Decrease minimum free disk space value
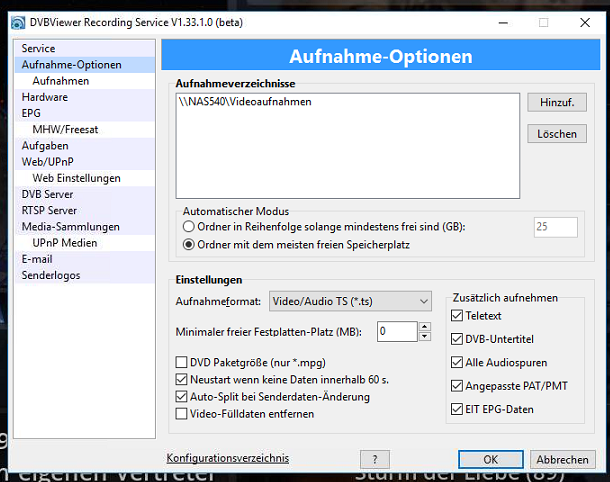Viewport: 610px width, 482px height. coord(424,337)
